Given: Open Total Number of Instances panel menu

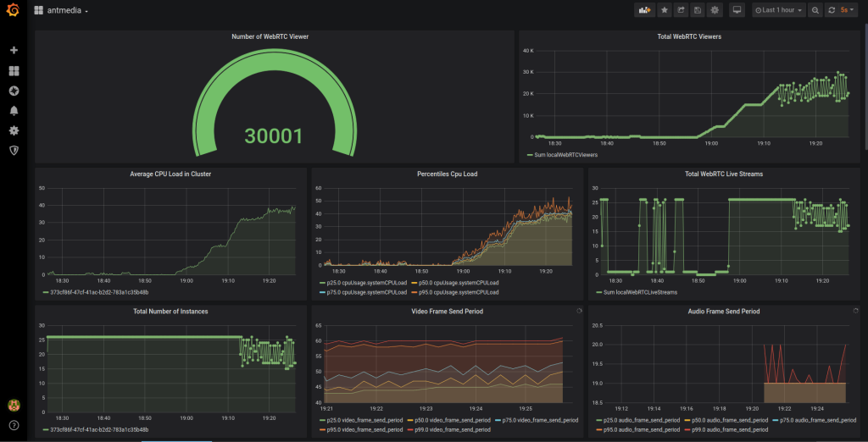Looking at the screenshot, I should [170, 312].
